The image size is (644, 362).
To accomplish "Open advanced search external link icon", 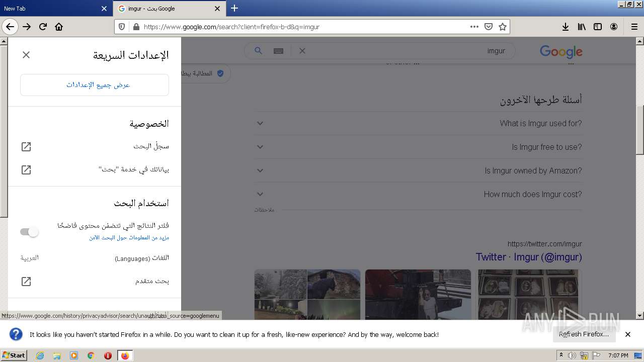I will pyautogui.click(x=26, y=281).
